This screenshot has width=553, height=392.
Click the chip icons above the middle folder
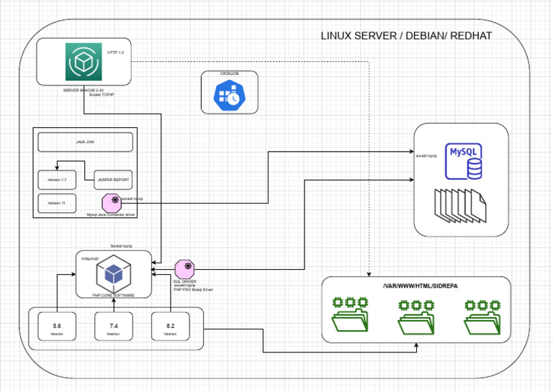[x=416, y=305]
